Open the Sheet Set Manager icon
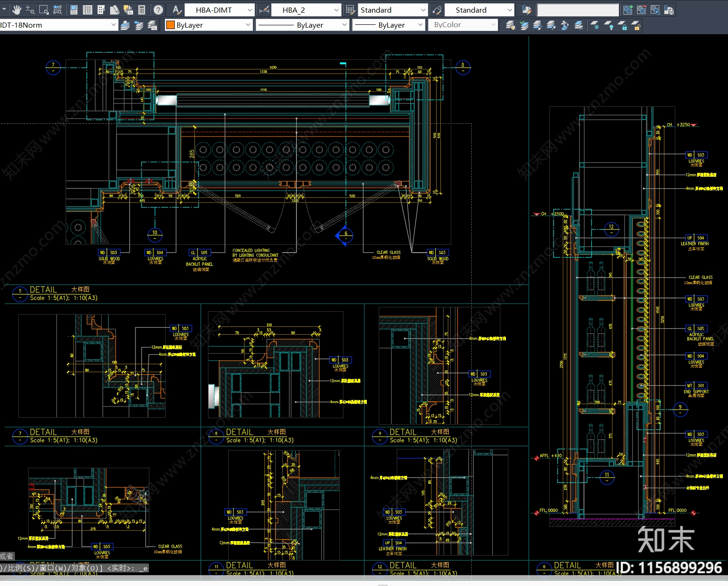728x586 pixels. pos(115,10)
